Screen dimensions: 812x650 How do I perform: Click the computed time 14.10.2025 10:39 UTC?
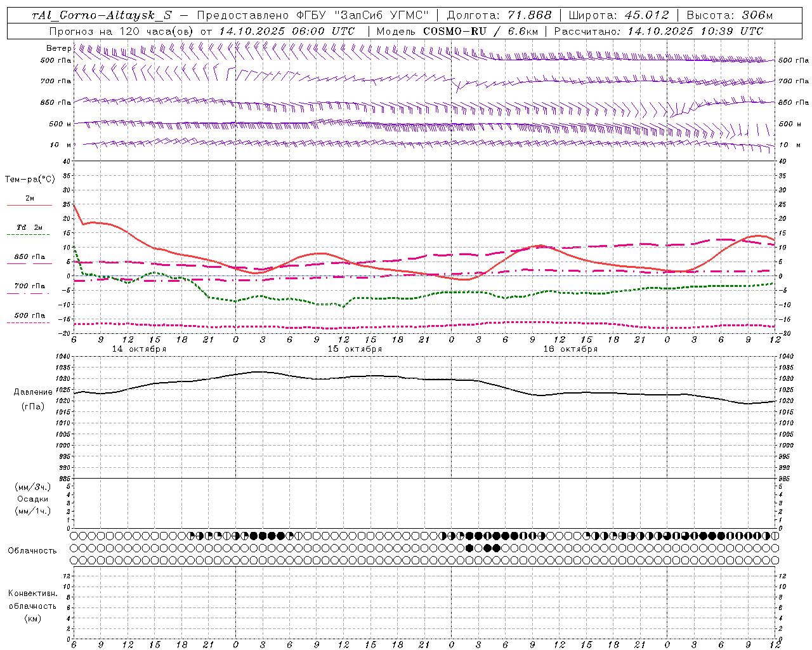(695, 31)
